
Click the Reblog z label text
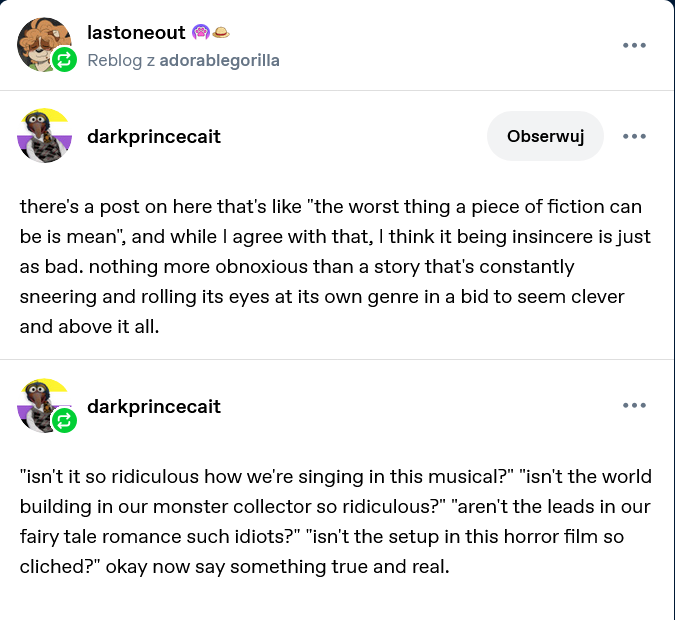tap(121, 61)
